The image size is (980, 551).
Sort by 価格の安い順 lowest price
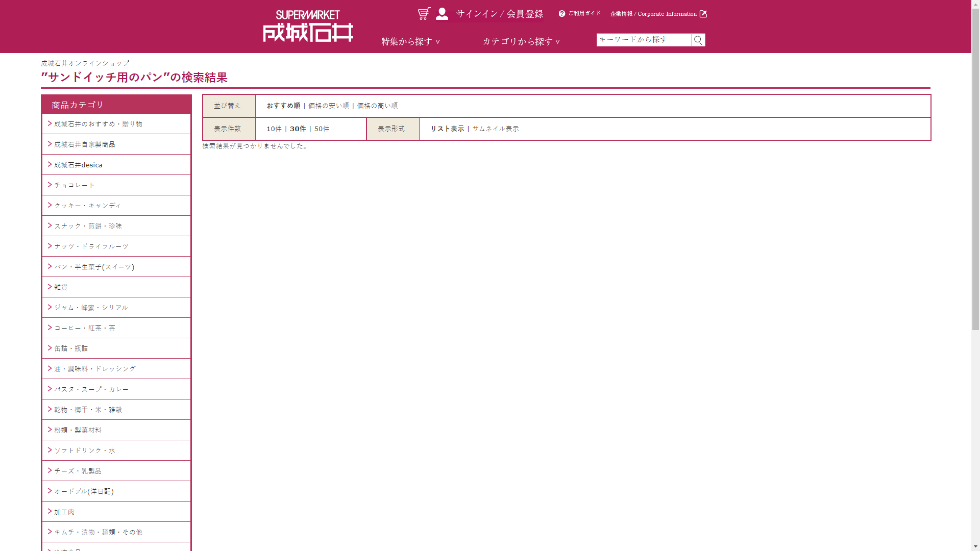click(x=328, y=106)
